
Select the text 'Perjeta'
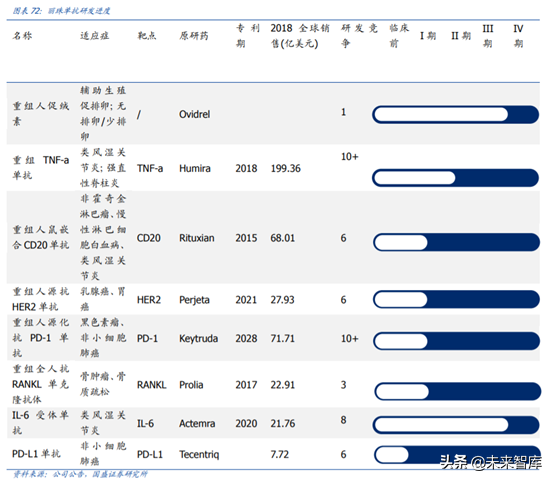[x=194, y=300]
